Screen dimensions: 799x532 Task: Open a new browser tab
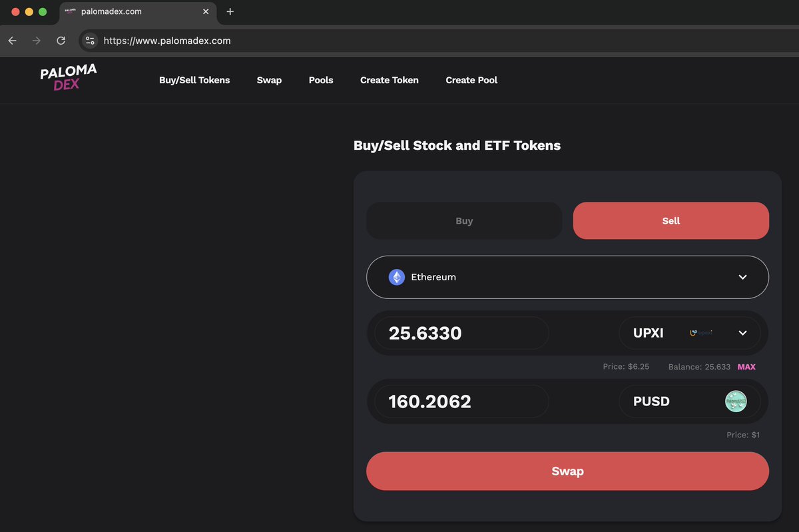pyautogui.click(x=230, y=11)
